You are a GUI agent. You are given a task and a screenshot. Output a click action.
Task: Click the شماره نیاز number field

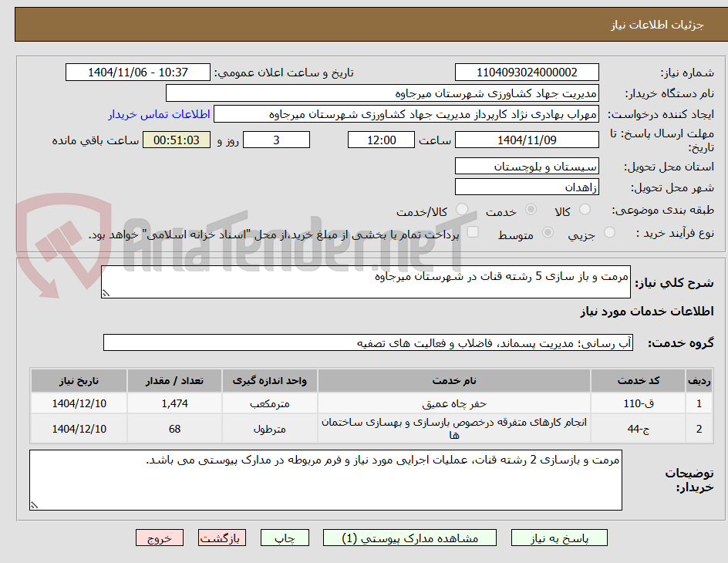527,72
